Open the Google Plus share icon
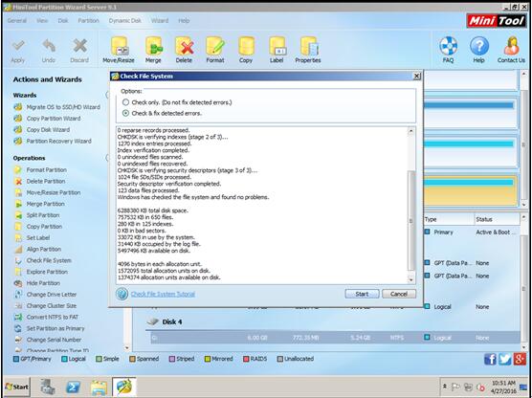Image resolution: width=532 pixels, height=398 pixels. coord(520,359)
